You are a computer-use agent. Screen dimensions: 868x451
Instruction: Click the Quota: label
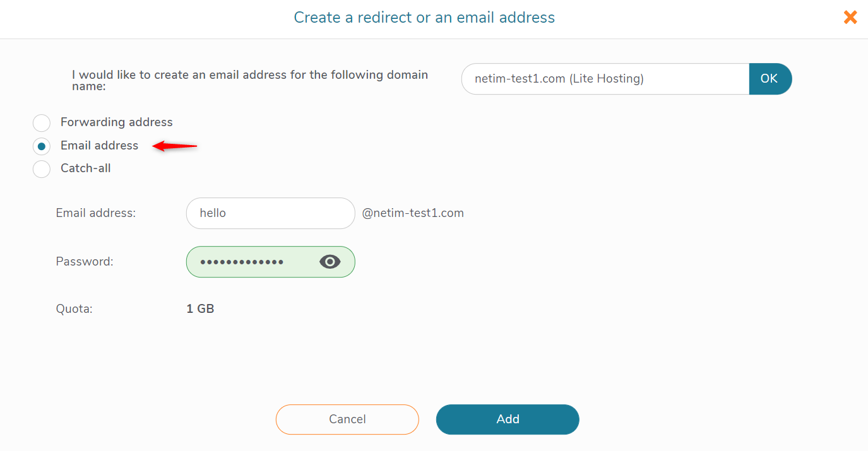(x=74, y=309)
